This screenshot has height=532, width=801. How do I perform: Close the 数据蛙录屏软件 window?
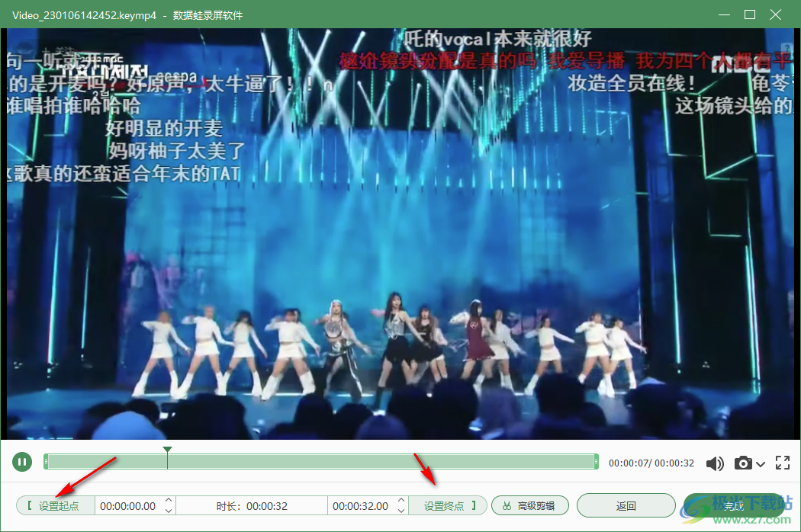pyautogui.click(x=776, y=14)
